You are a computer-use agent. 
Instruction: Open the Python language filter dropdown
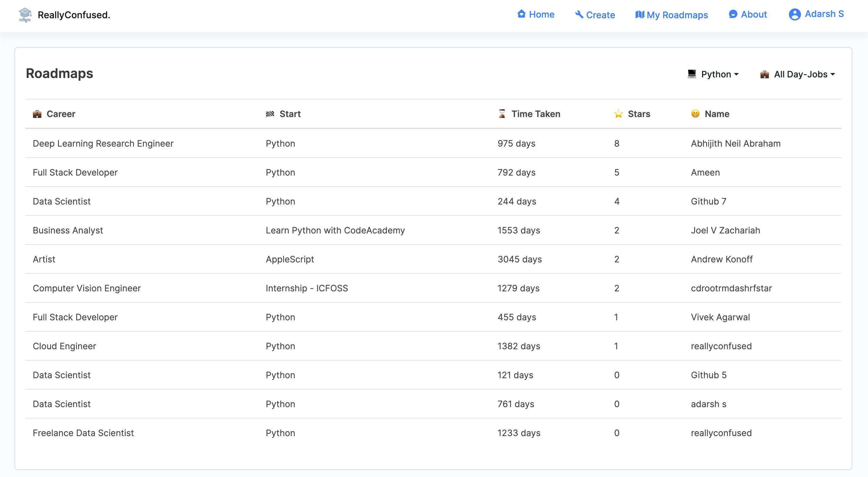click(x=719, y=74)
